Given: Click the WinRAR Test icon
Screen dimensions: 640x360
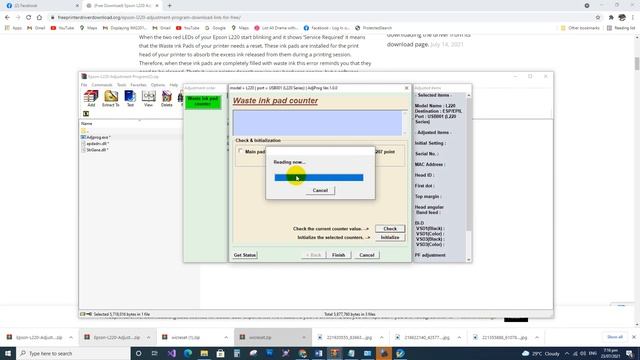Looking at the screenshot, I should 130,98.
